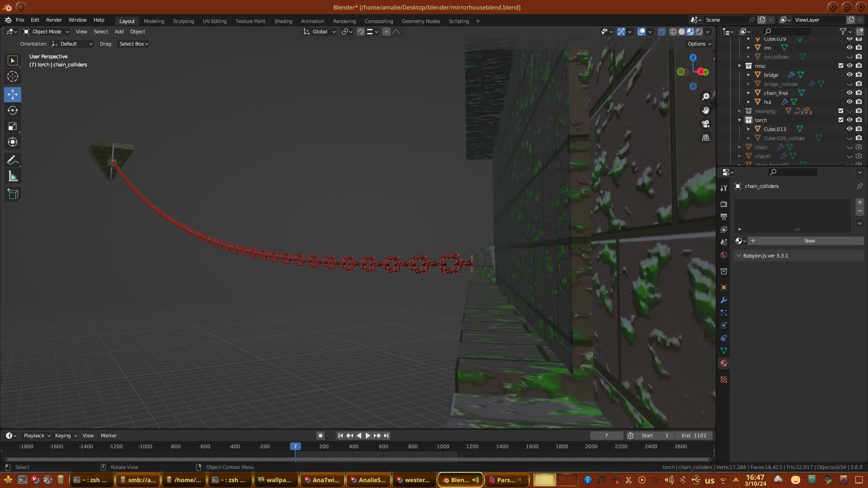Switch to perspective/orthographic grid icon
Image resolution: width=868 pixels, height=488 pixels.
click(x=706, y=137)
